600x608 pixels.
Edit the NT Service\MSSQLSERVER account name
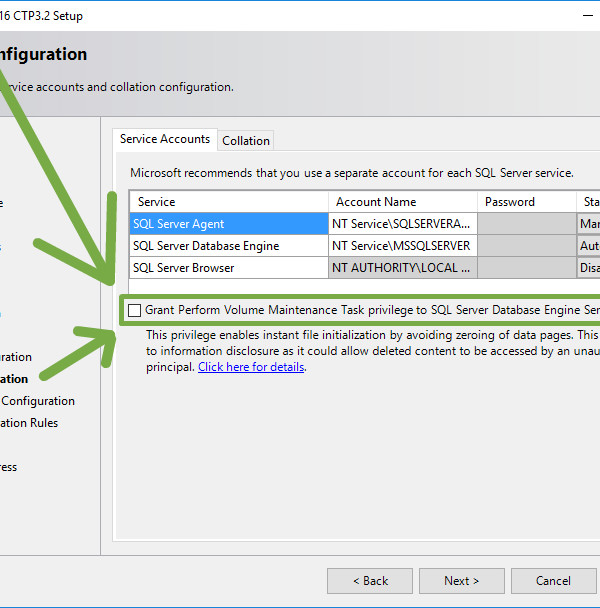tap(403, 246)
